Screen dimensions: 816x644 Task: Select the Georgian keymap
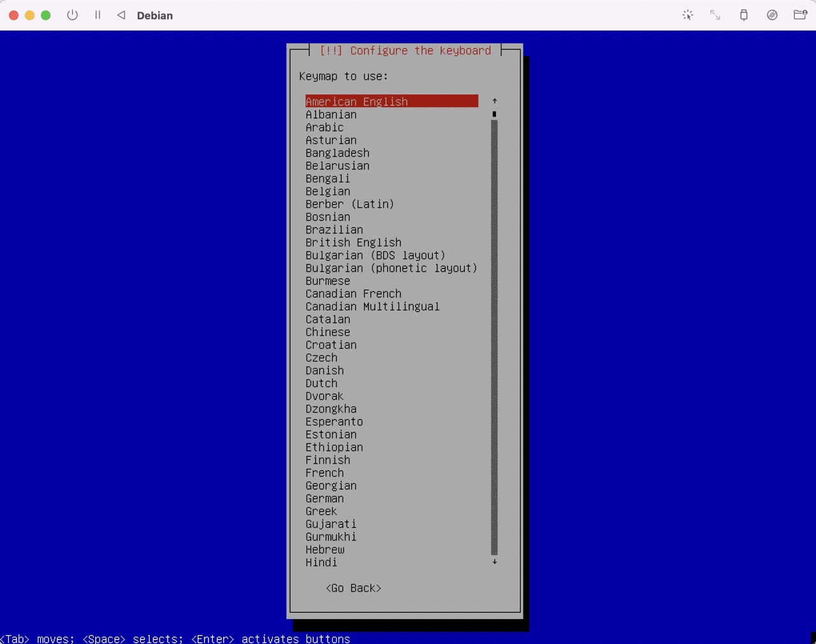tap(331, 486)
